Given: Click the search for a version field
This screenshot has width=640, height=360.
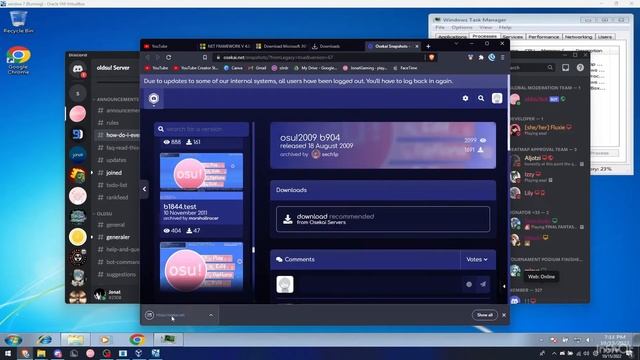Looking at the screenshot, I should (202, 129).
